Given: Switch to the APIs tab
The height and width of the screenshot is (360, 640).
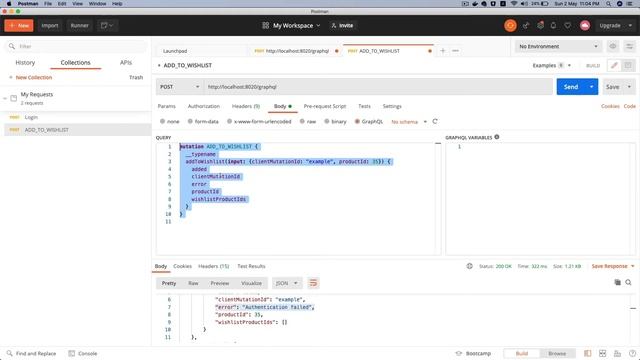Looking at the screenshot, I should [x=126, y=62].
